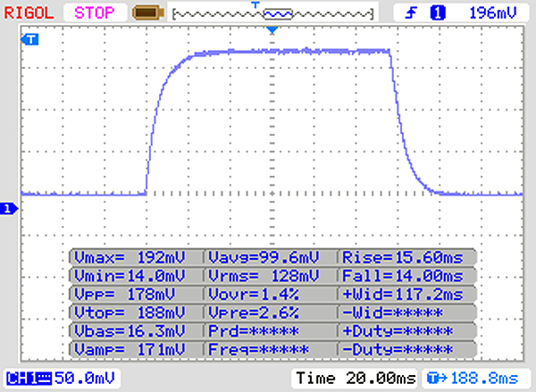The image size is (536, 392).
Task: Click the channel 1 ground level marker
Action: coord(9,208)
